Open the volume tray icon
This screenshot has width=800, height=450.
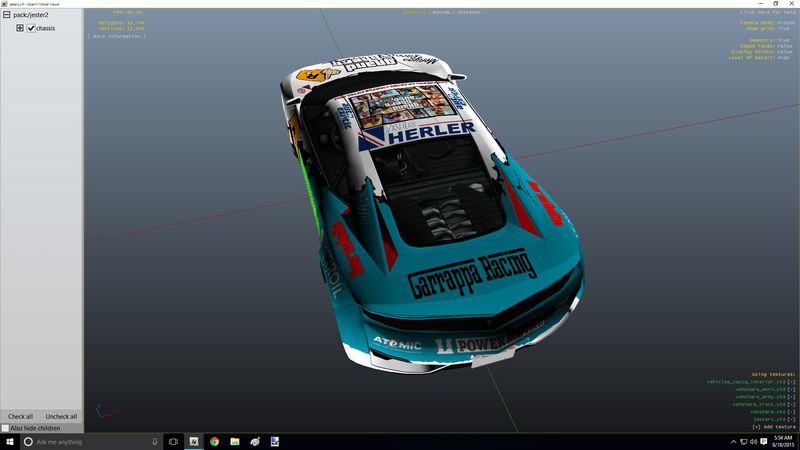pyautogui.click(x=753, y=442)
